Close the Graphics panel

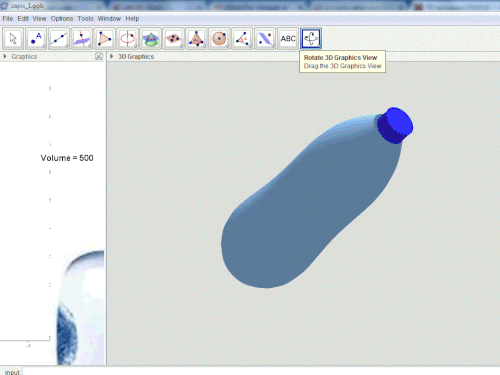99,56
